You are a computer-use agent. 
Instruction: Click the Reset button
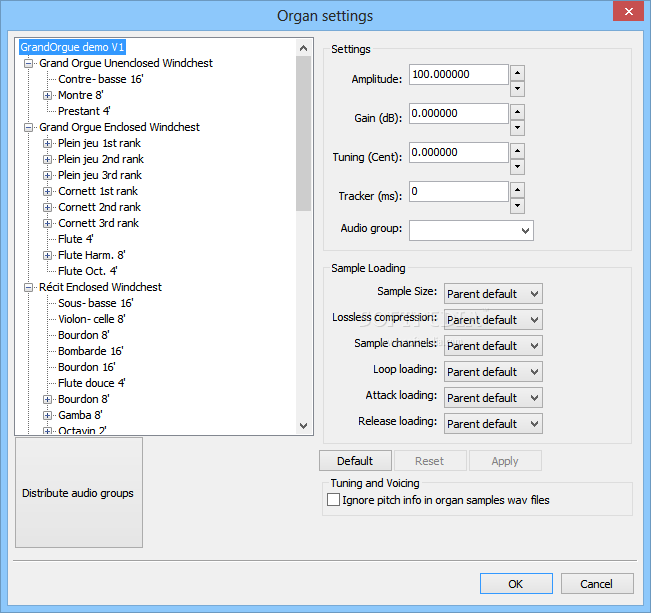click(x=430, y=461)
